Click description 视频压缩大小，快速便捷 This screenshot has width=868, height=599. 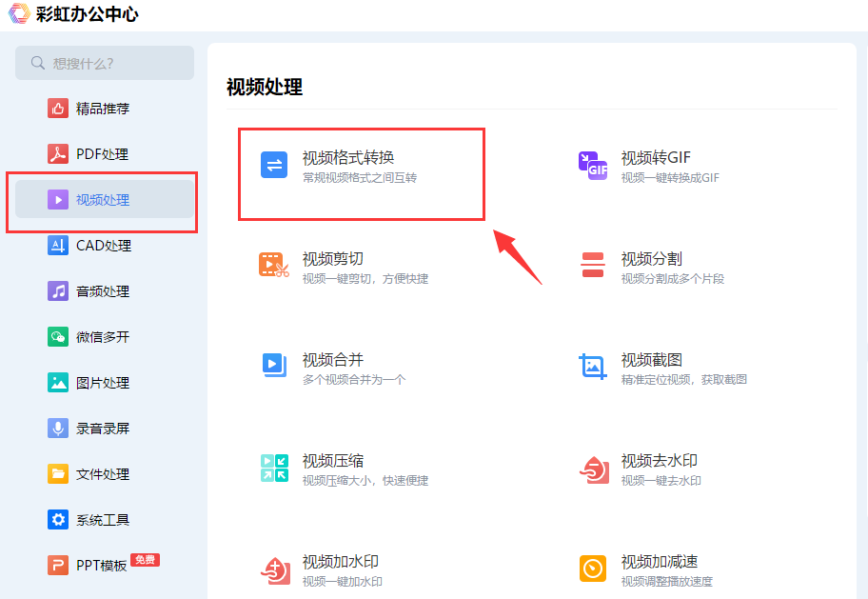click(x=365, y=480)
